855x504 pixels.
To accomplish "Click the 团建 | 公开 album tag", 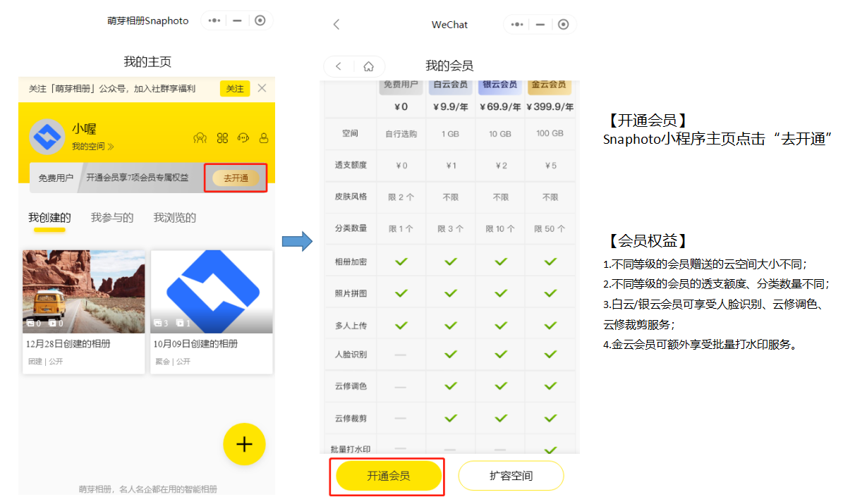I will click(x=45, y=361).
